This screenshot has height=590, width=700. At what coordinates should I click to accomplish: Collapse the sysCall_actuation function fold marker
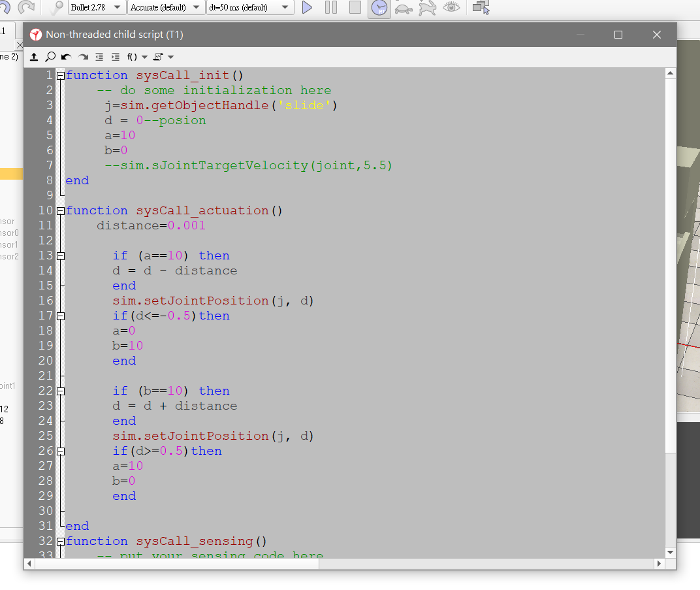coord(61,211)
